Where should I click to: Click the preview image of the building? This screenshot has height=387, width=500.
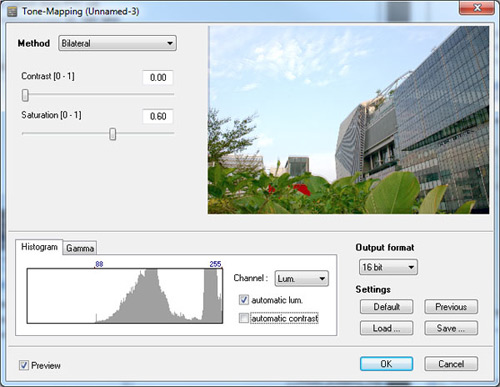[349, 120]
